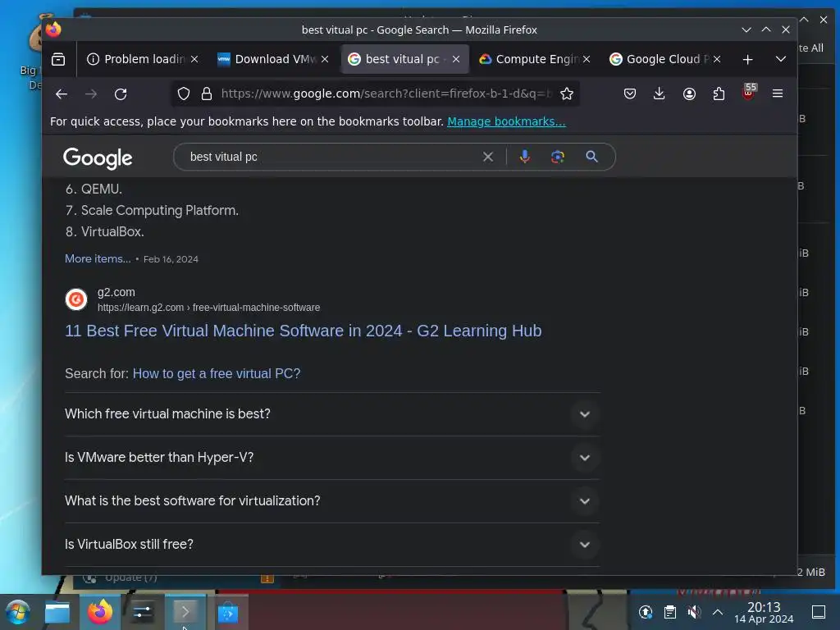
Task: Open 11 Best Free Virtual Machine Software result
Action: click(x=304, y=331)
